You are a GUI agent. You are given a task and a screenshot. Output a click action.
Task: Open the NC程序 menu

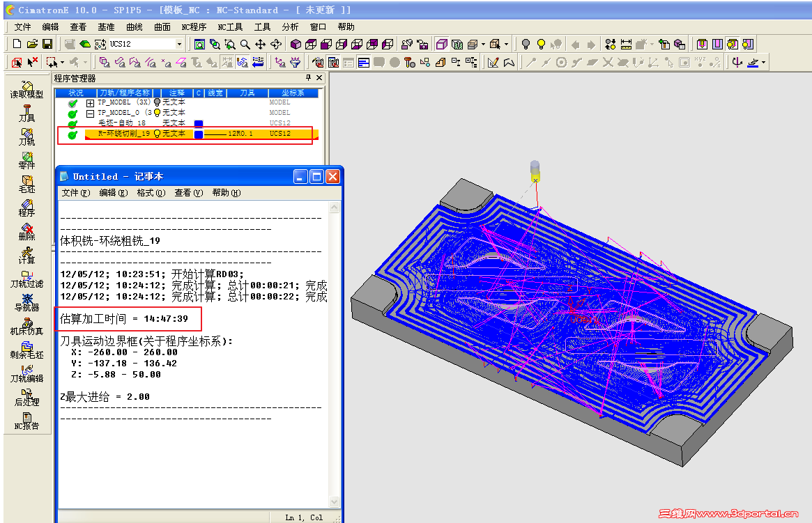tap(194, 27)
